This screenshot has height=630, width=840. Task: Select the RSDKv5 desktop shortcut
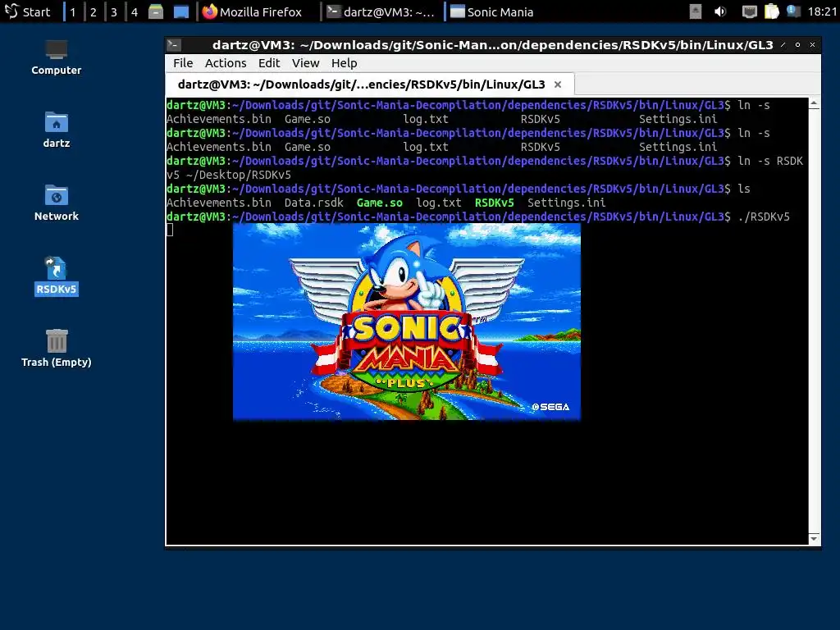pyautogui.click(x=57, y=276)
